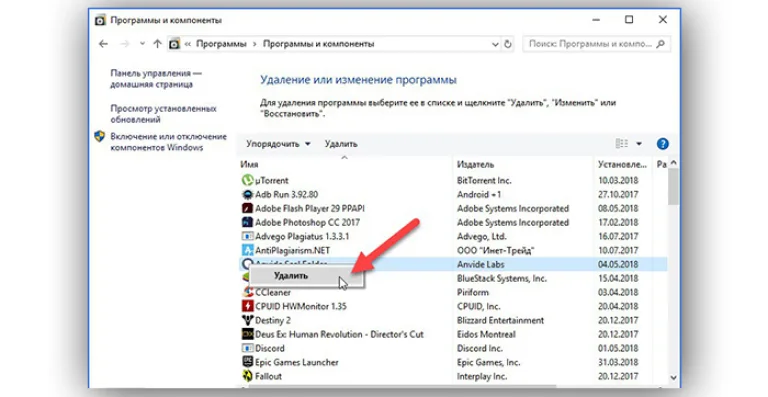Viewport: 768px width, 397px height.
Task: Select the µTorrent row name
Action: pos(272,181)
